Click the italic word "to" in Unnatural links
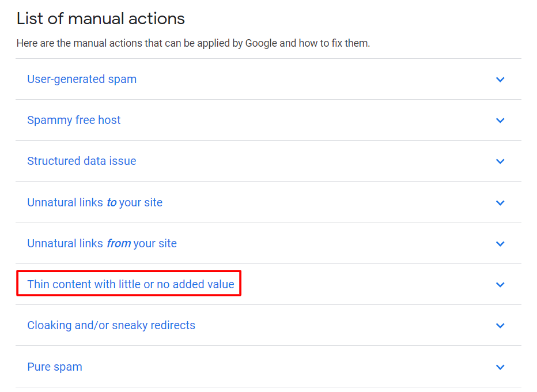 112,202
